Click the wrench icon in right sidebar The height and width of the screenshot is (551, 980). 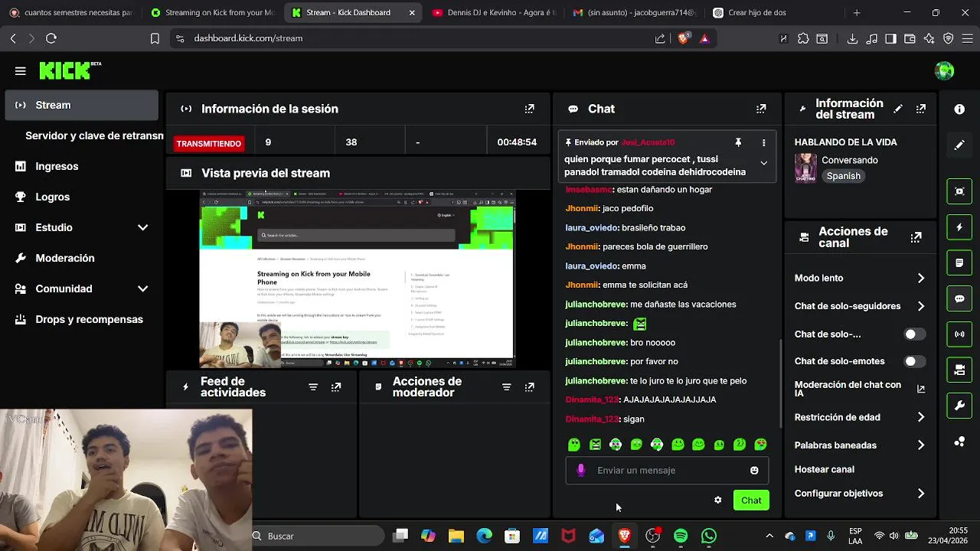click(959, 406)
